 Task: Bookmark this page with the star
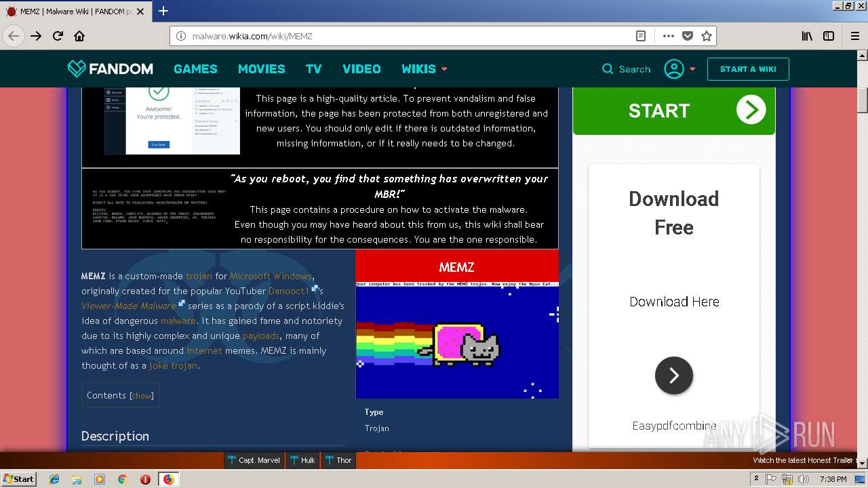[707, 36]
